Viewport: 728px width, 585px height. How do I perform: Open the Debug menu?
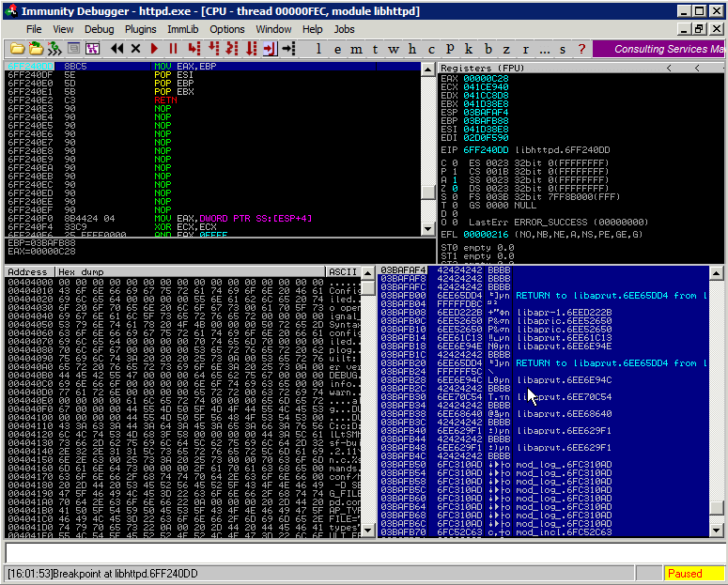pyautogui.click(x=99, y=29)
